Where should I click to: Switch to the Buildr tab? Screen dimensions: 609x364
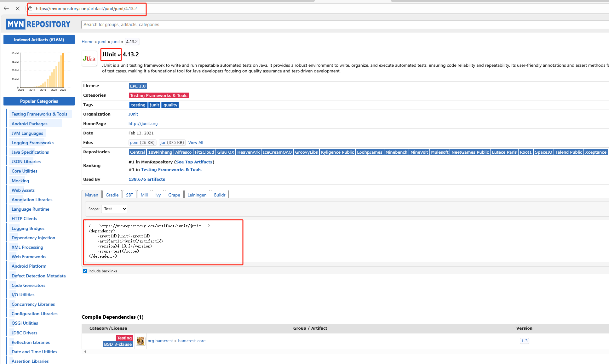220,195
